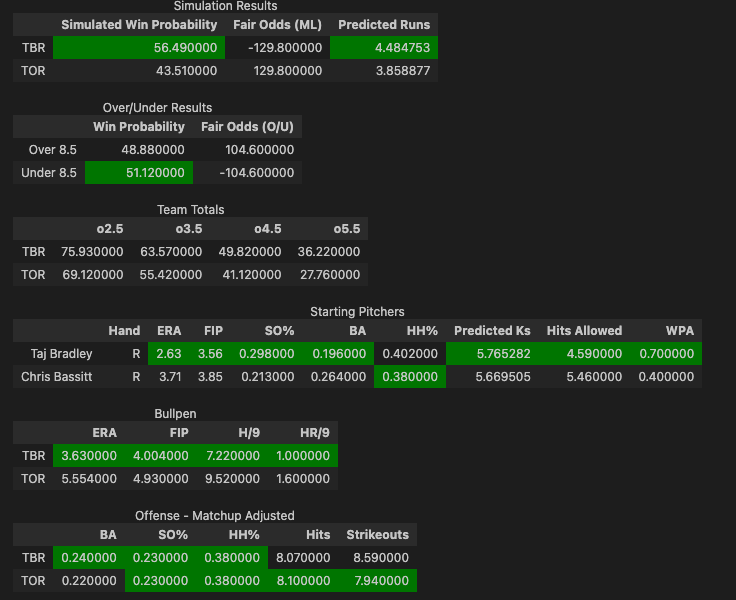
Task: Click TOR offense Hits value 8.100000
Action: (303, 581)
